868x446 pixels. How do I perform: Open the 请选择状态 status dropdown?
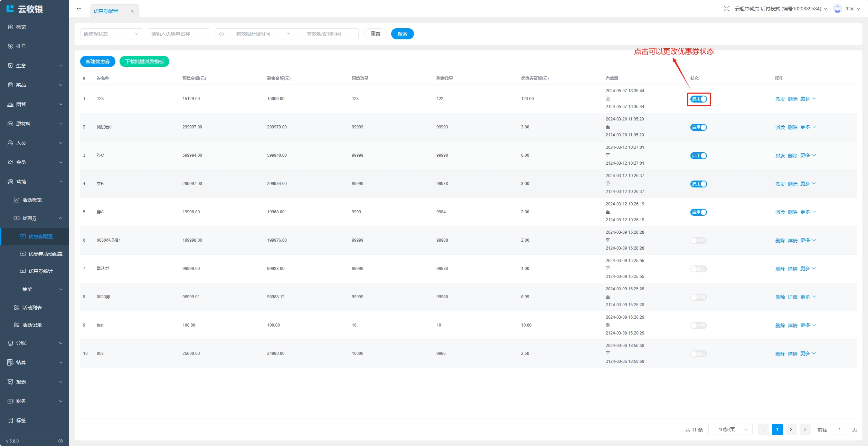(x=111, y=34)
